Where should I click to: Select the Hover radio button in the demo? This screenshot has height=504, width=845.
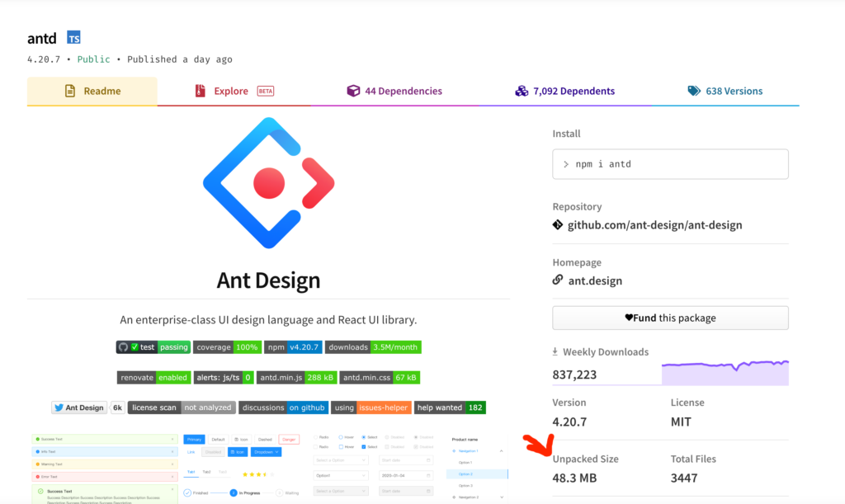(342, 437)
